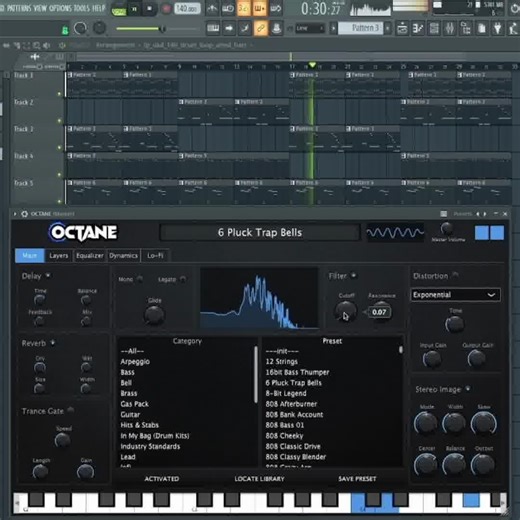Select the 808 Afterburner preset
520x520 pixels.
pyautogui.click(x=291, y=404)
